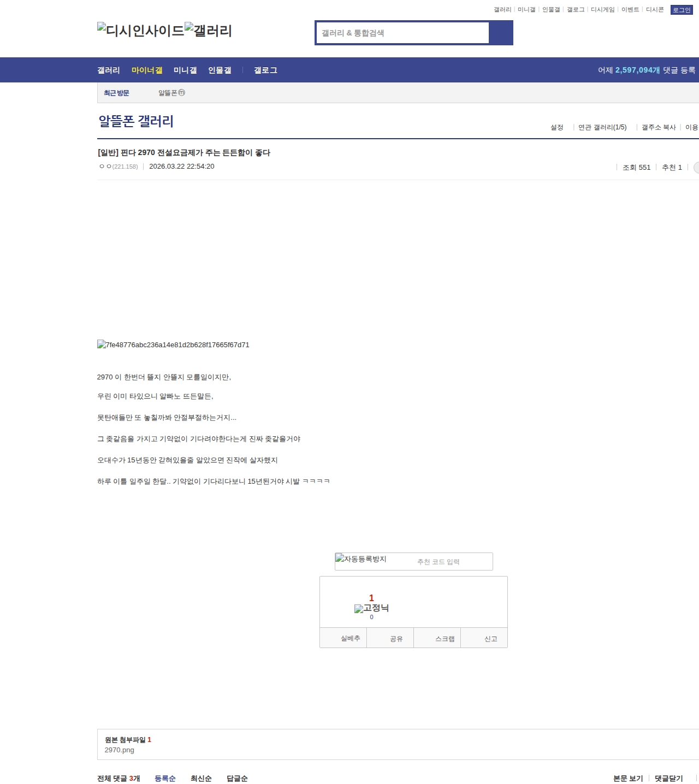
Task: Scrap the post using 스크랩
Action: pos(445,638)
